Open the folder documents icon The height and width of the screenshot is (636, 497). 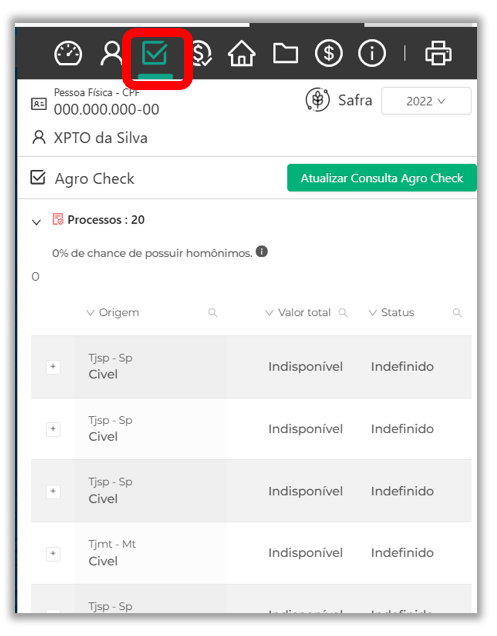(285, 53)
